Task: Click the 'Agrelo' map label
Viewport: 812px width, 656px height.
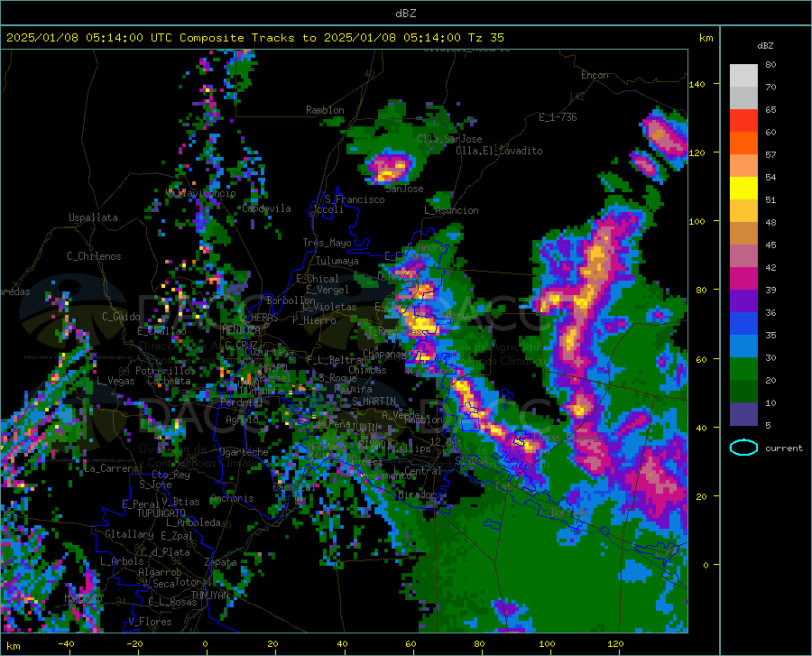Action: click(x=242, y=420)
